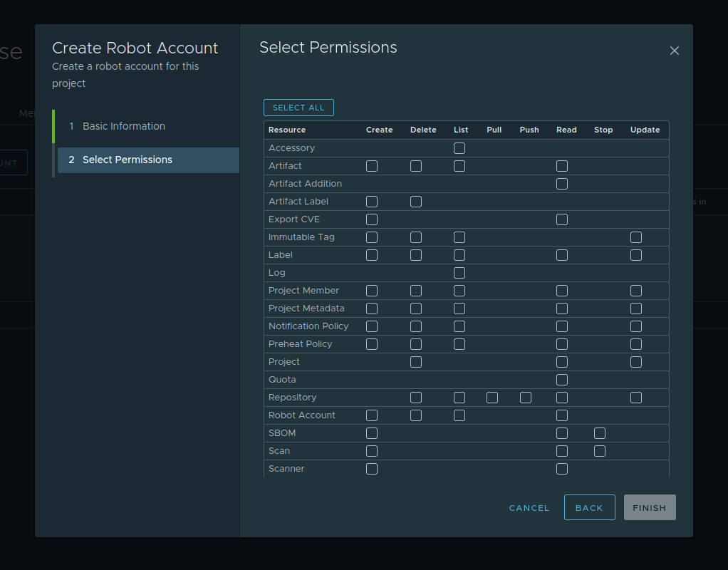The image size is (728, 570).
Task: Click the Create Robot Account title
Action: click(x=135, y=48)
